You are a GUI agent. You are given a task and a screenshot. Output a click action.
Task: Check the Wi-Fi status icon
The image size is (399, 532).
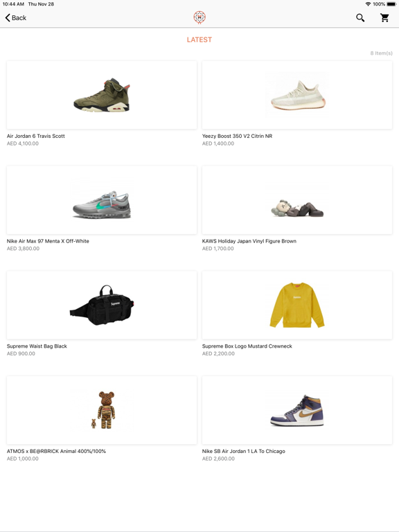(x=368, y=4)
